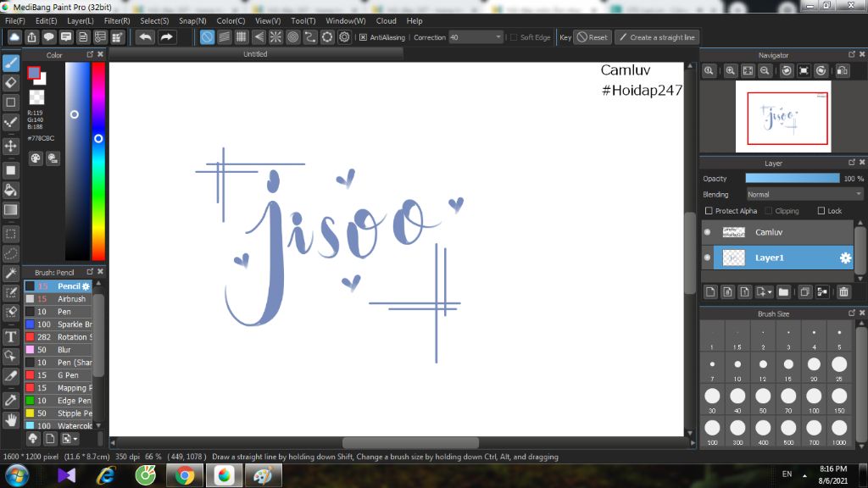868x488 pixels.
Task: Select the Text tool
Action: point(10,337)
